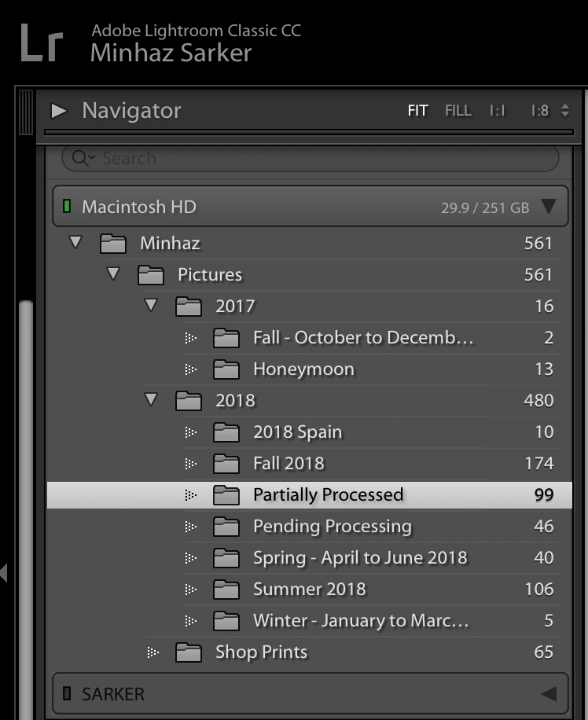The image size is (588, 720).
Task: Set Navigator zoom to FILL
Action: point(458,111)
